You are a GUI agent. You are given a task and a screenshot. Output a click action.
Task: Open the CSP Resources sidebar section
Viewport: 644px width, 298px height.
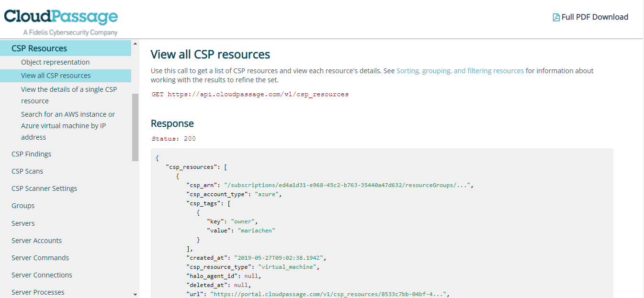[66, 48]
